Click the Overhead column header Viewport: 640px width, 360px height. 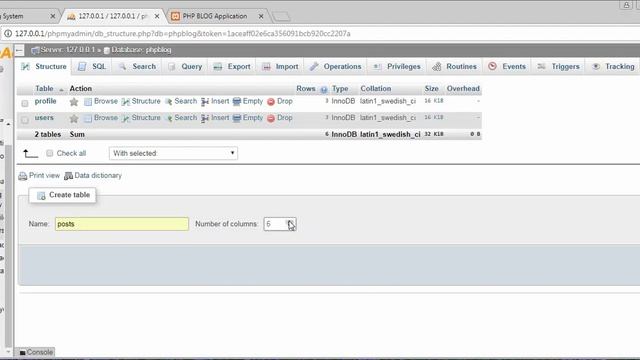[x=463, y=89]
